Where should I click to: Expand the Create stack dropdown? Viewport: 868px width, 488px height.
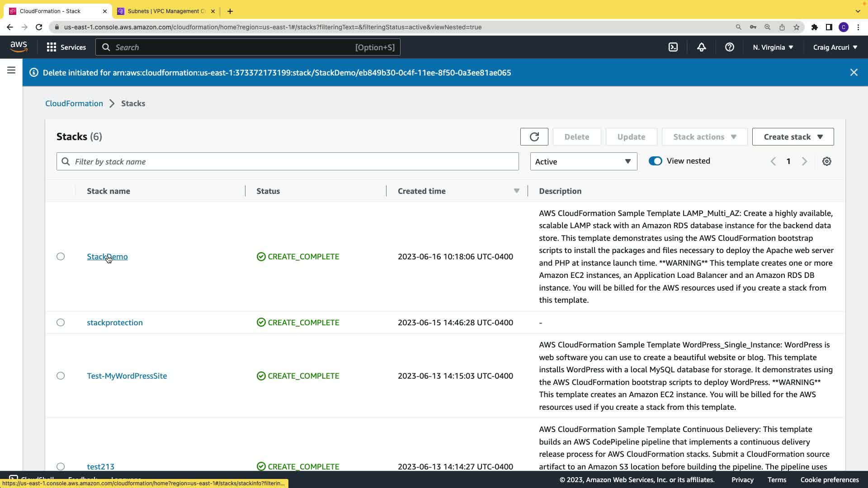pos(793,137)
